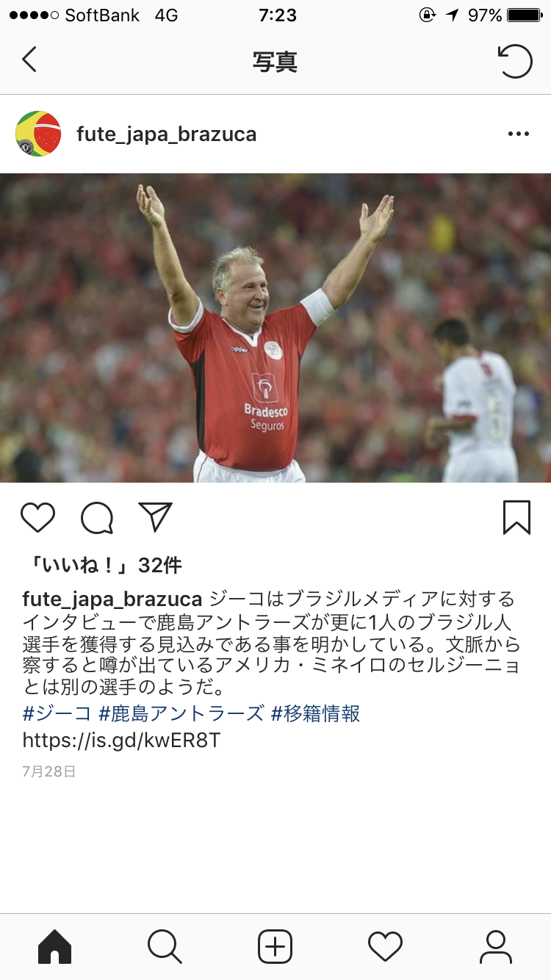Share the post with the paper plane icon

tap(155, 517)
